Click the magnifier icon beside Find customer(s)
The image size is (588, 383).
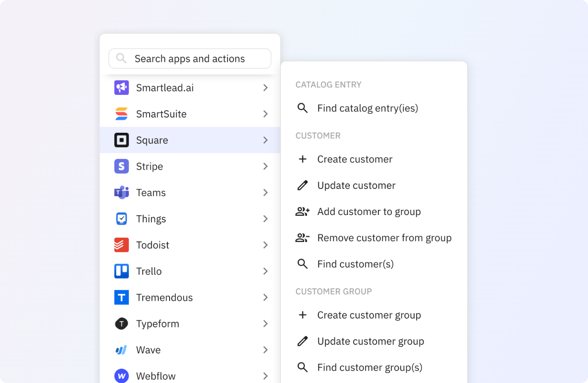click(x=303, y=264)
